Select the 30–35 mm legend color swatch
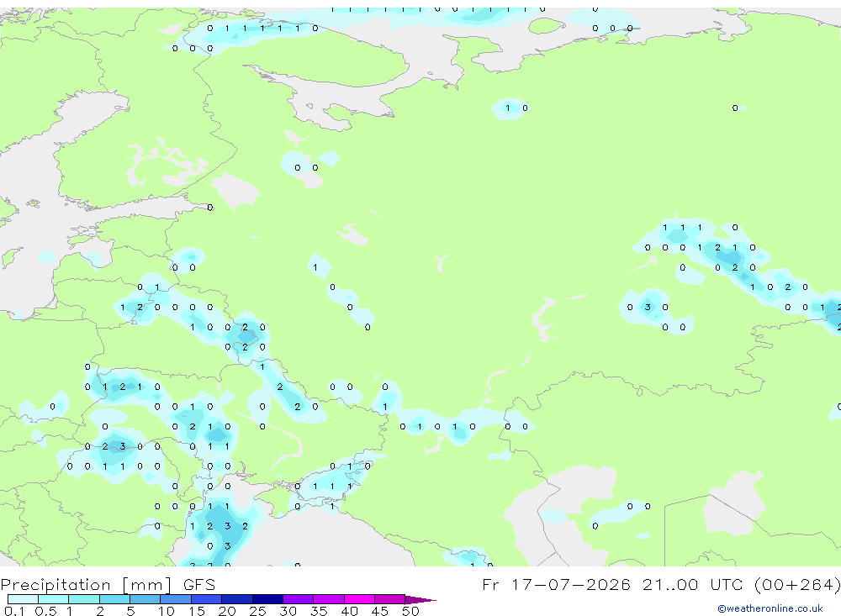Screen dimensions: 841x616 pyautogui.click(x=299, y=599)
